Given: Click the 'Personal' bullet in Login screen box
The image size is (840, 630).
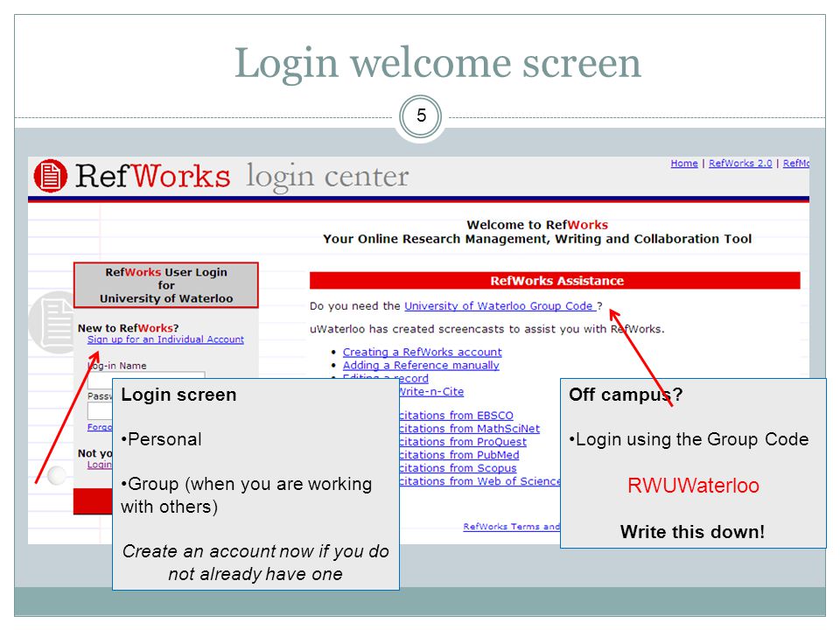Looking at the screenshot, I should (x=161, y=439).
